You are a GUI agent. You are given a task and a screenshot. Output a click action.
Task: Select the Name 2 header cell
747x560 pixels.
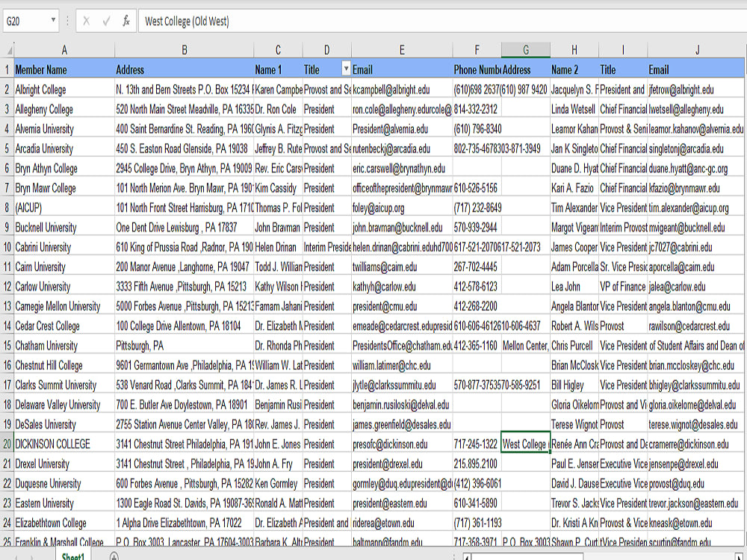pos(574,69)
